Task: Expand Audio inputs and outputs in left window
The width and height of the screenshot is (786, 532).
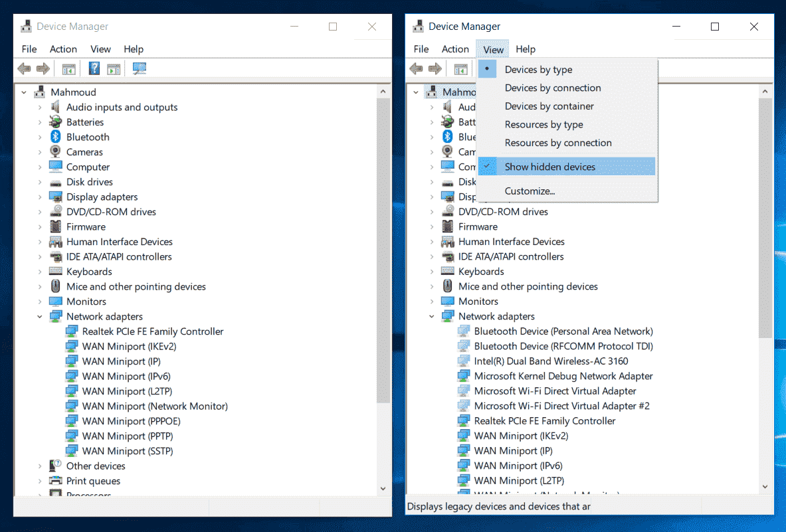Action: (x=40, y=107)
